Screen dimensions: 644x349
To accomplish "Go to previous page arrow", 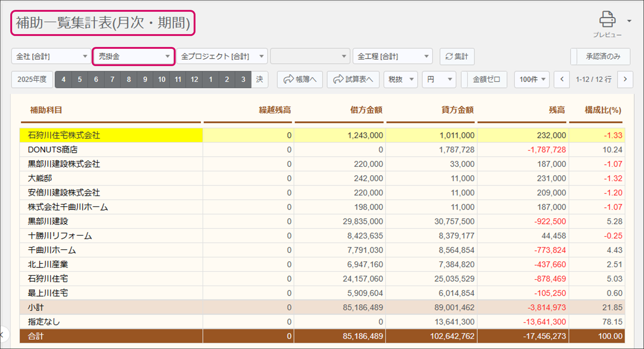I will 561,79.
